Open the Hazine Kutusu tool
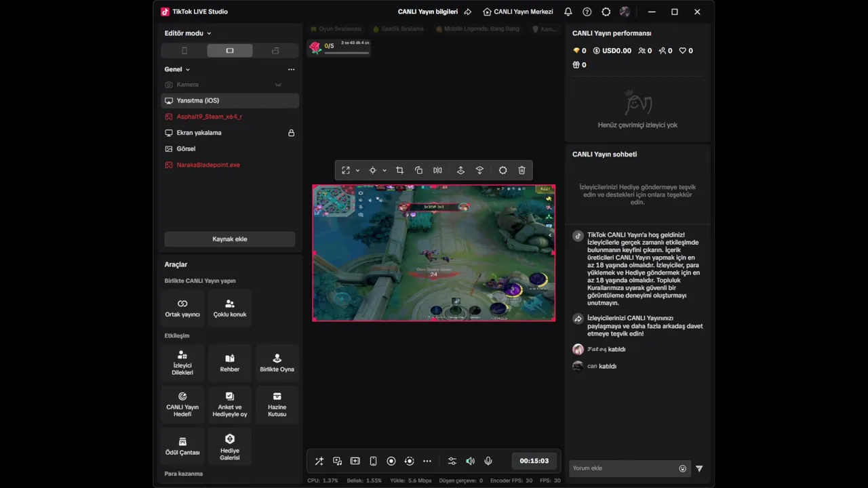The width and height of the screenshot is (868, 488). point(277,405)
